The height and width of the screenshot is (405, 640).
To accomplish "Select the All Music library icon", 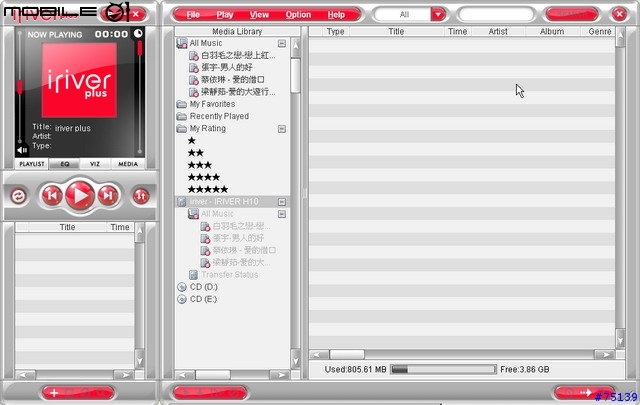I will coord(182,43).
